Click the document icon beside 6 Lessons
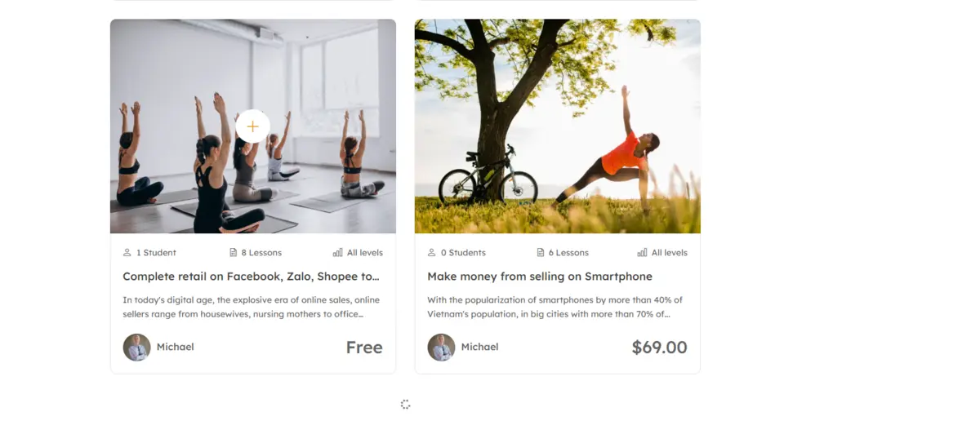This screenshot has height=443, width=980. pyautogui.click(x=541, y=253)
